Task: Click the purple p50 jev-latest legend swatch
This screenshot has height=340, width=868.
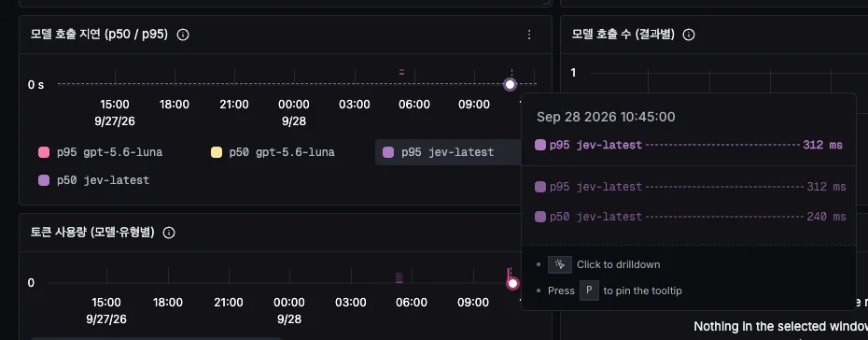Action: pos(43,180)
